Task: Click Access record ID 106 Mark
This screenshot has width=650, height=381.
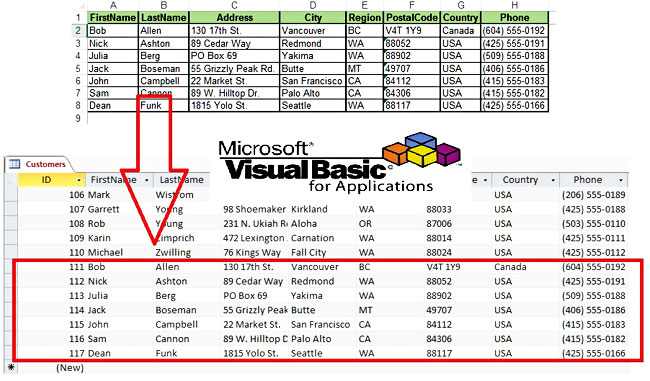Action: pos(90,195)
